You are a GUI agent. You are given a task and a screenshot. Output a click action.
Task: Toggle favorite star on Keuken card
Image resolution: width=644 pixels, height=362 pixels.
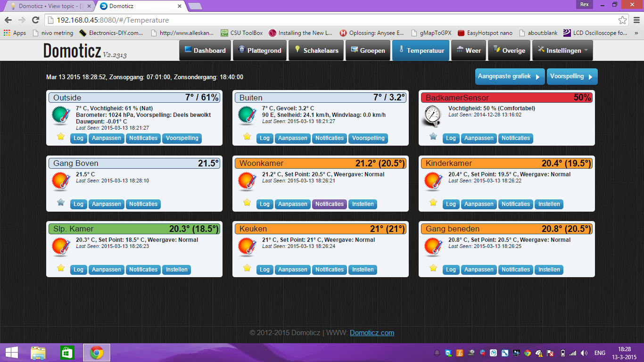pyautogui.click(x=247, y=268)
